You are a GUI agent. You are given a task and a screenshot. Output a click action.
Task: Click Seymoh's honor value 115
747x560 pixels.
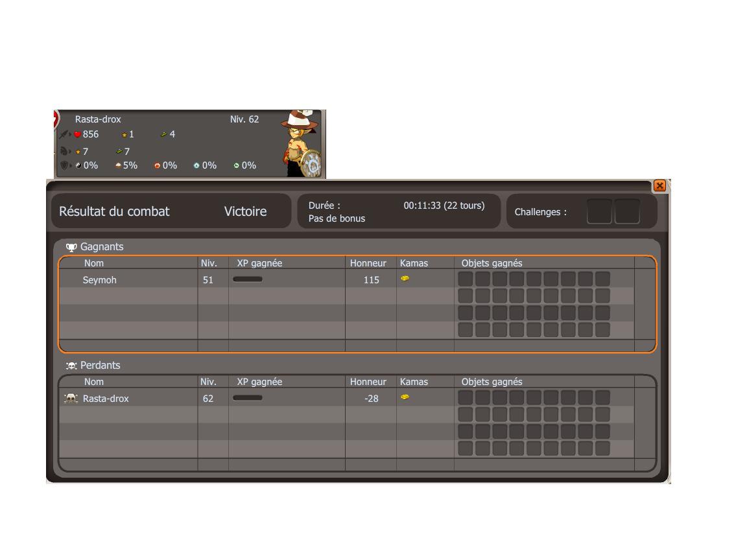[372, 280]
